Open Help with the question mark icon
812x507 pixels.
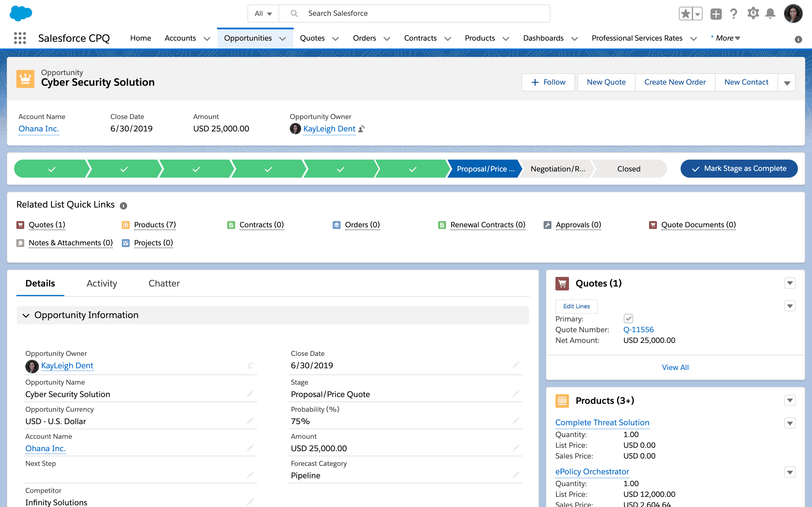point(734,14)
